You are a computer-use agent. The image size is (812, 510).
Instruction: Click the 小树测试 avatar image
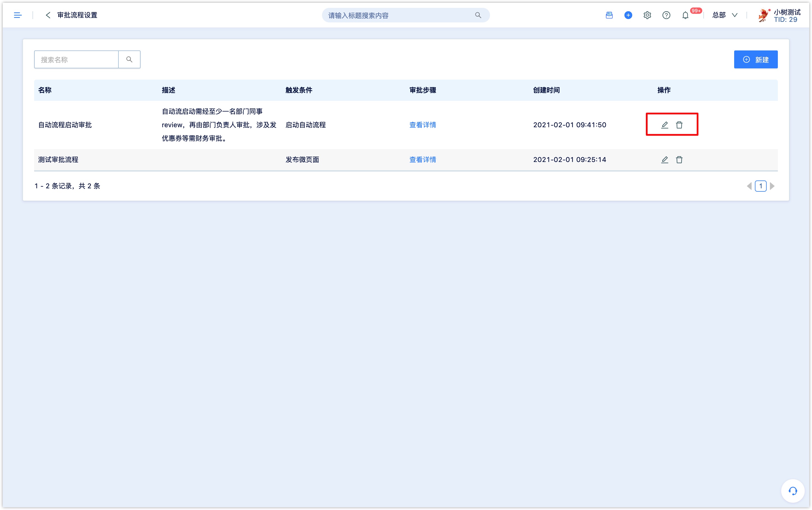764,15
